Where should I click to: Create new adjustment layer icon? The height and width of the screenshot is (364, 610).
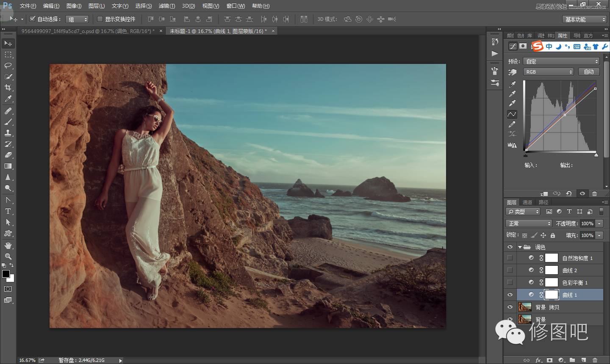pos(561,360)
